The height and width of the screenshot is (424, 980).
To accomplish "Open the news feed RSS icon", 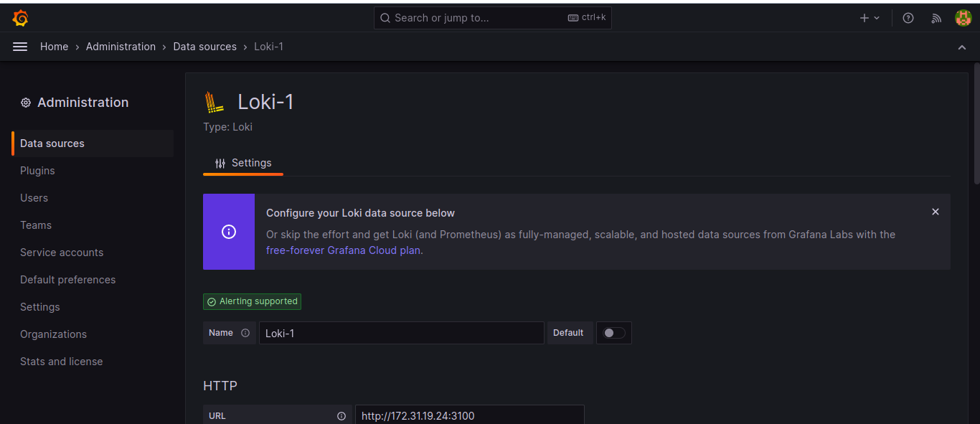I will tap(936, 19).
